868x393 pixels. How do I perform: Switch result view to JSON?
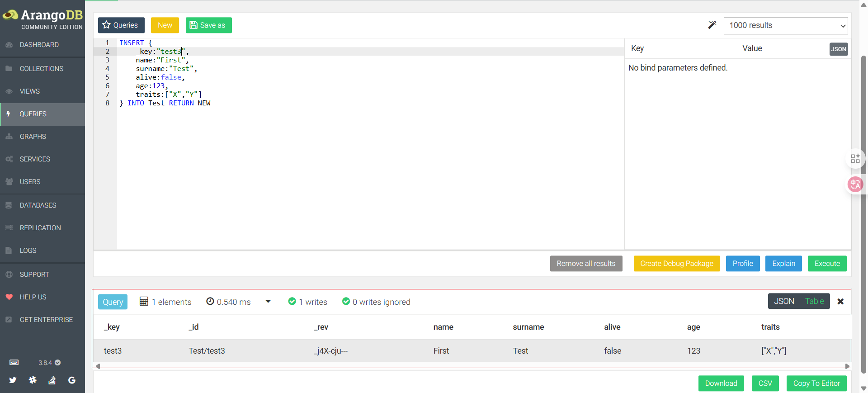point(784,301)
